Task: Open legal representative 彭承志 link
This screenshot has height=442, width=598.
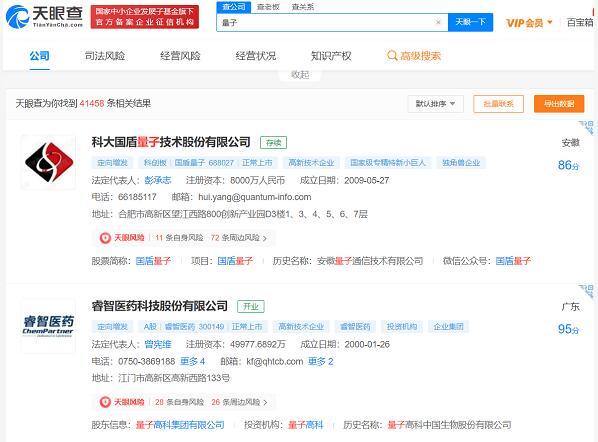Action: (158, 180)
